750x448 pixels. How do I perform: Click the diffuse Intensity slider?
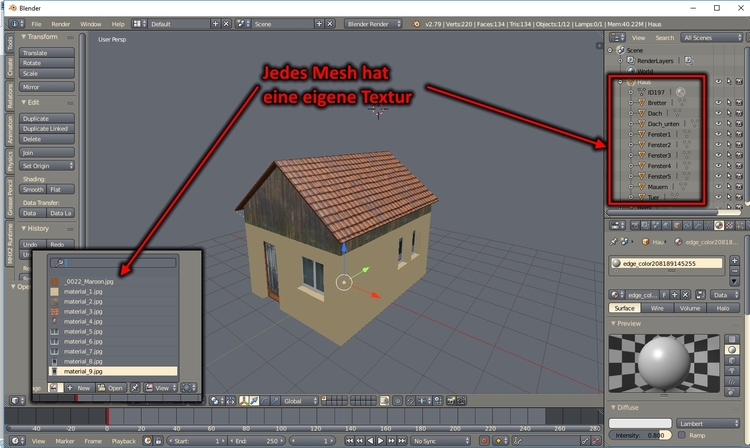(640, 435)
